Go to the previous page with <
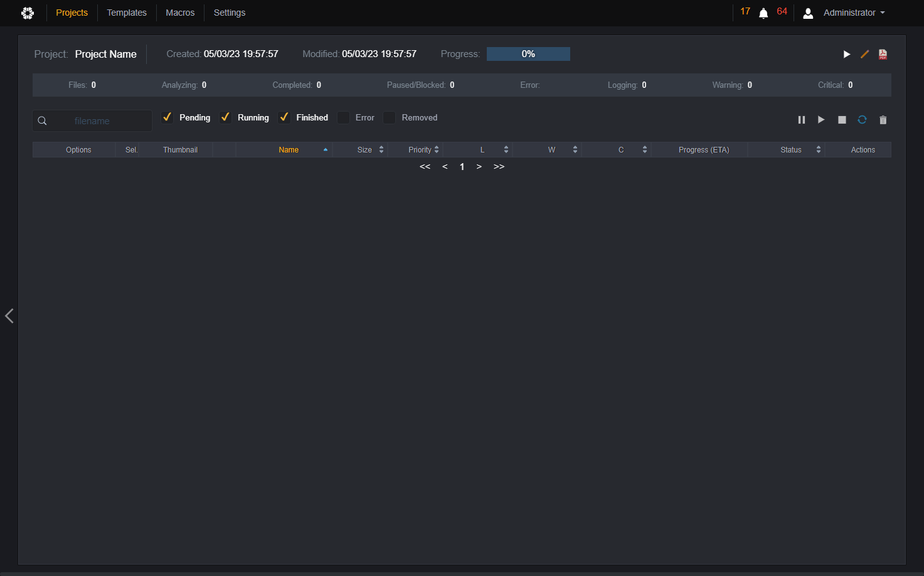 click(x=445, y=167)
